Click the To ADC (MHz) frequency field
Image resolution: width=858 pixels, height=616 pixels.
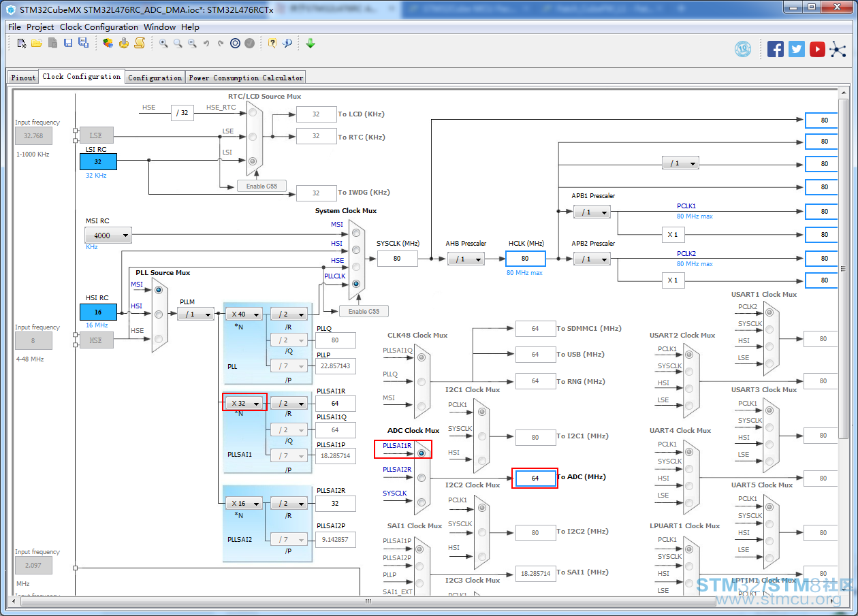535,478
